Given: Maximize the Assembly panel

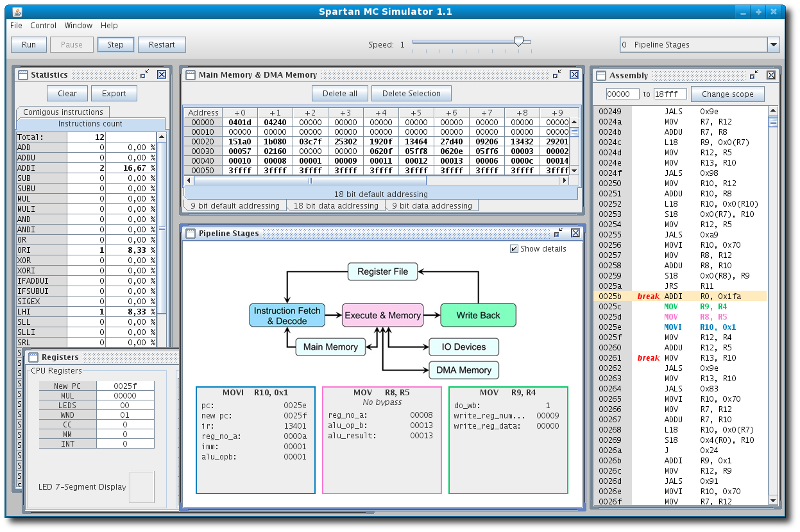Looking at the screenshot, I should (754, 75).
